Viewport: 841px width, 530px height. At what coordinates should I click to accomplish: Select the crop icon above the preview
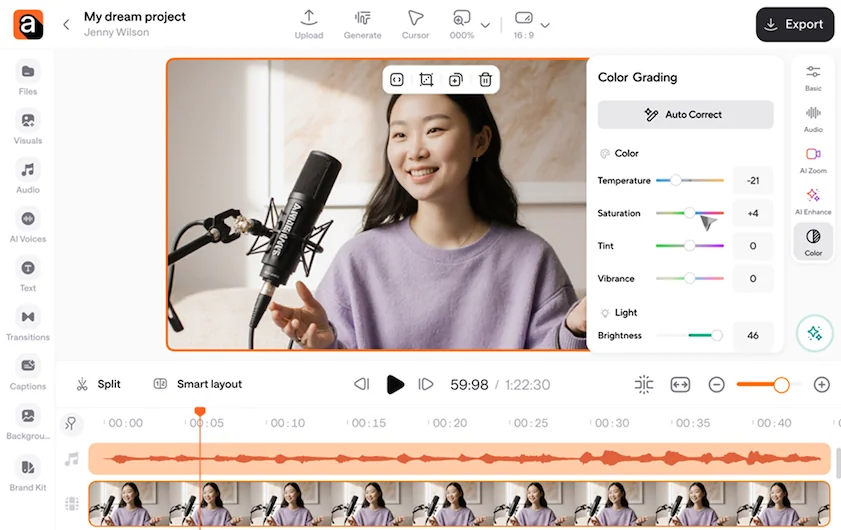[426, 80]
